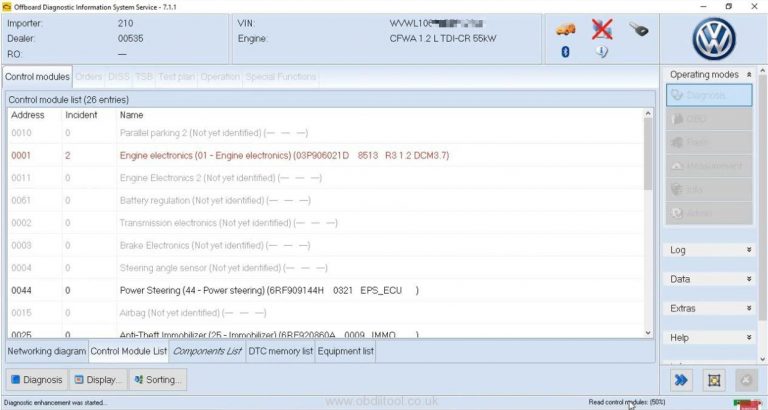Select the 0010 Parallel parking 2 row
Screen dimensions: 768x410
[325, 133]
